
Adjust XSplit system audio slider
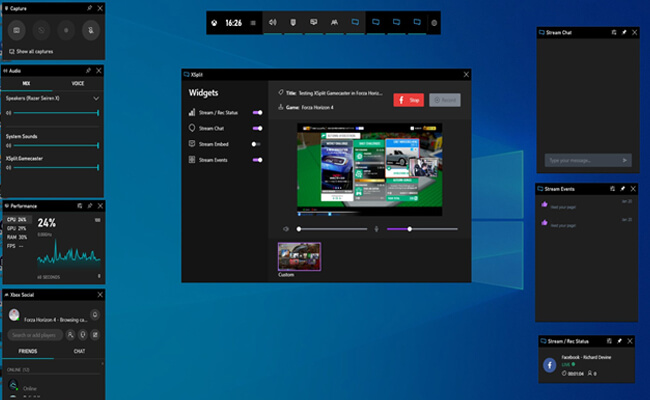click(x=332, y=229)
